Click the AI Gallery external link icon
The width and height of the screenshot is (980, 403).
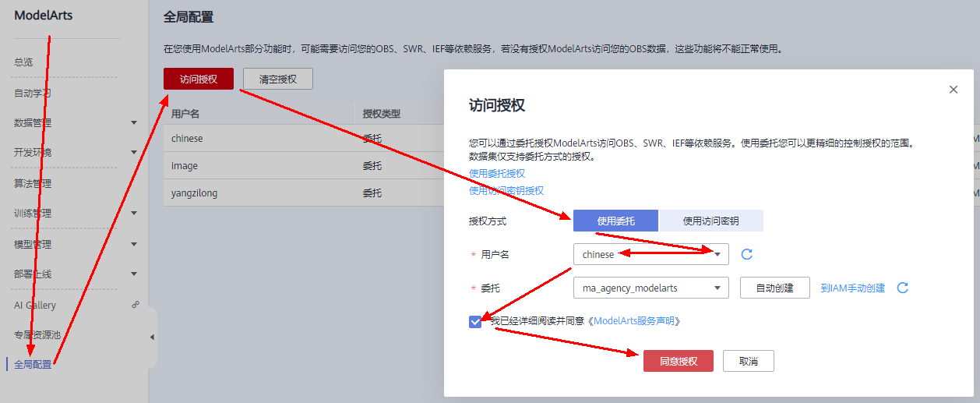(x=135, y=305)
